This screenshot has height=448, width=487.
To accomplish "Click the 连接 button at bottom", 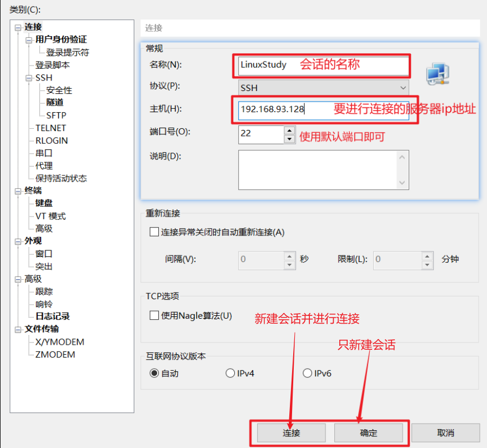I will [292, 433].
